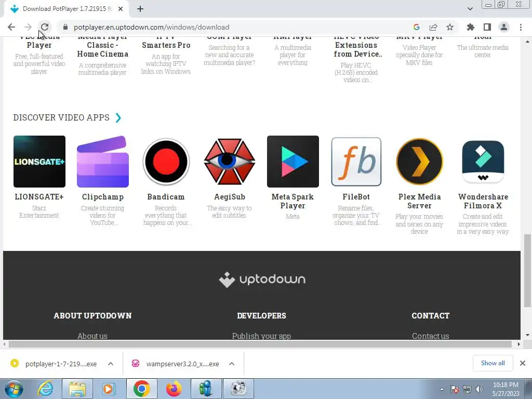Expand the Discover Video Apps chevron
532x399 pixels.
tap(118, 118)
